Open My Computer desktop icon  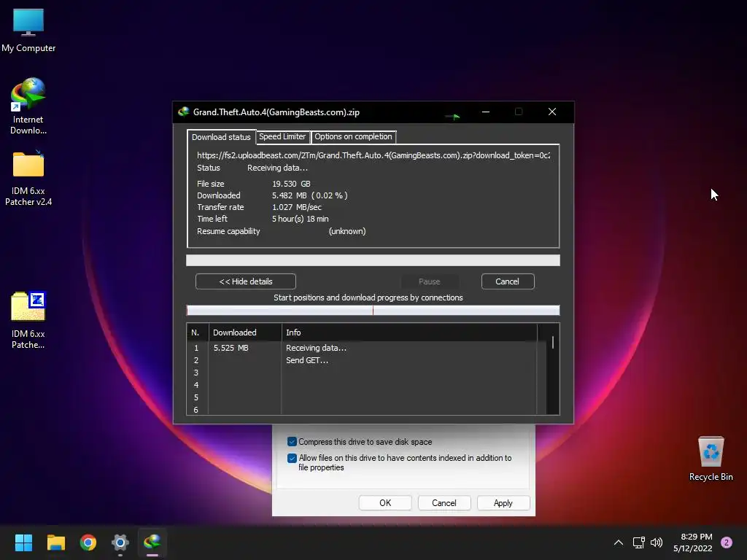28,30
